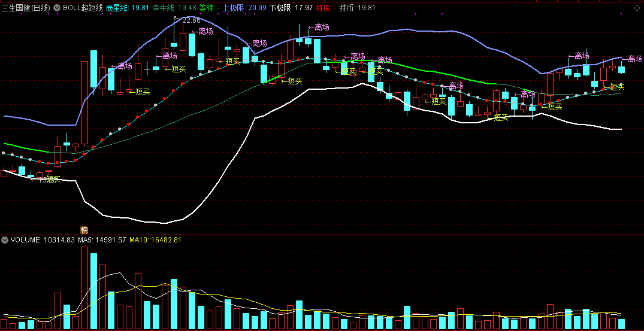Image resolution: width=644 pixels, height=331 pixels.
Task: Click the 牵牛线: 19.48 readout
Action: 174,8
